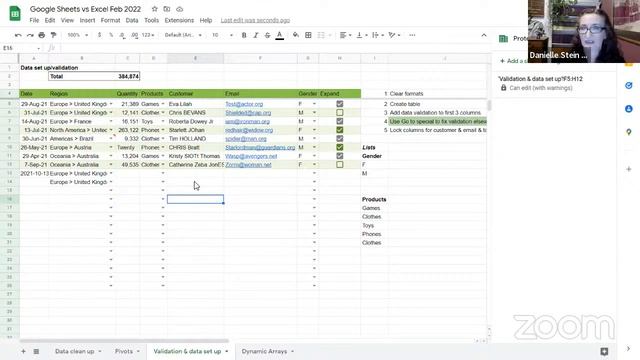This screenshot has width=640, height=360.
Task: Toggle the Expand checkbox for Chris BEVANS
Action: 340,113
